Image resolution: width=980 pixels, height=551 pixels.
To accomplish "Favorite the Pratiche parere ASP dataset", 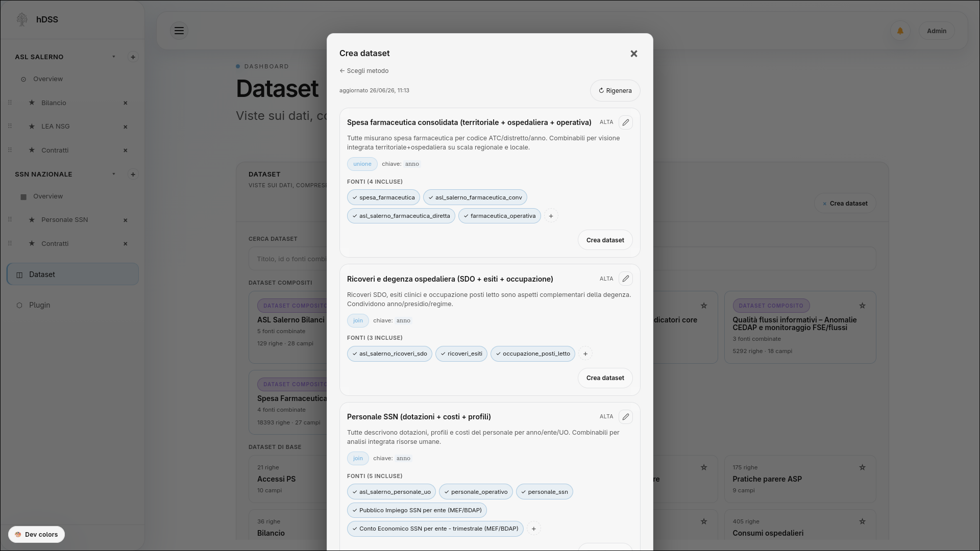I will (862, 467).
